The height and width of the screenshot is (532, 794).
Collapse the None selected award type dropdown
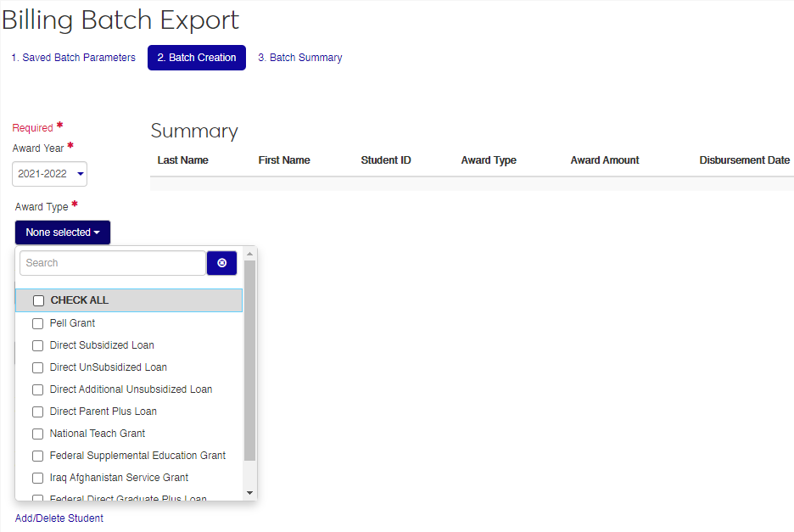click(62, 232)
